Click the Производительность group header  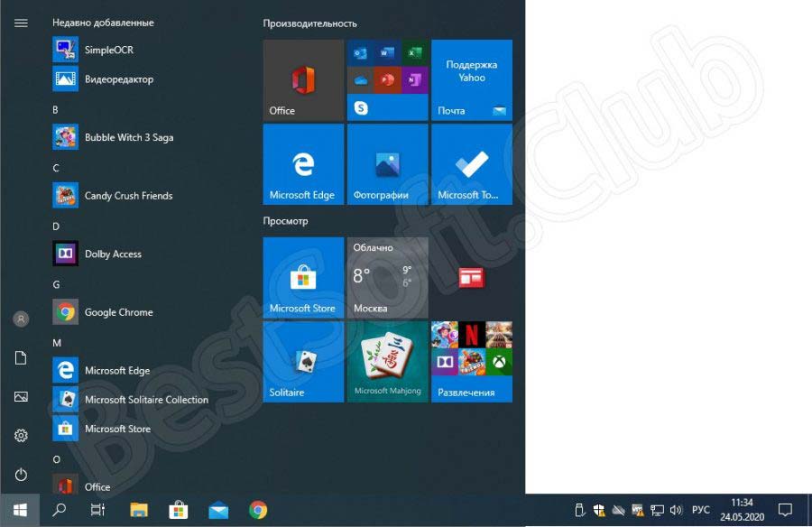click(x=309, y=23)
